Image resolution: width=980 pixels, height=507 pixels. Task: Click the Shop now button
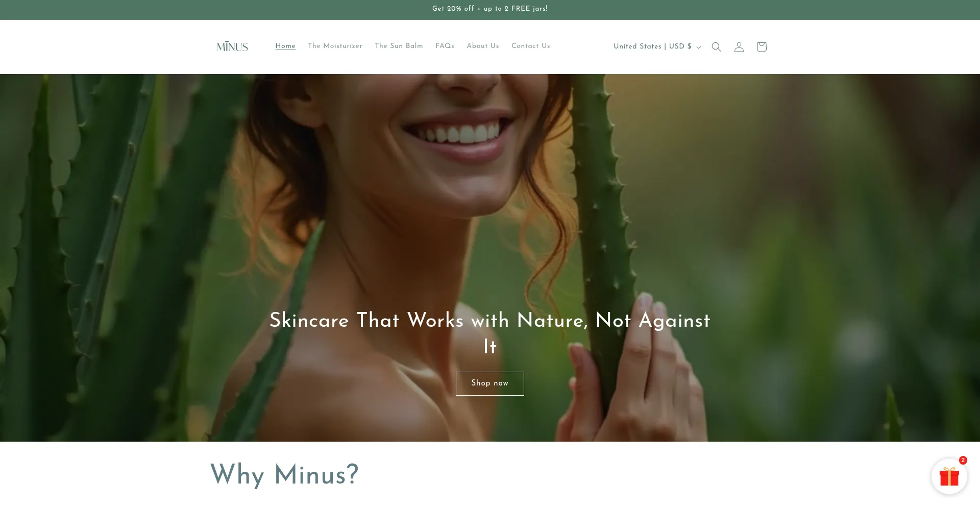490,383
